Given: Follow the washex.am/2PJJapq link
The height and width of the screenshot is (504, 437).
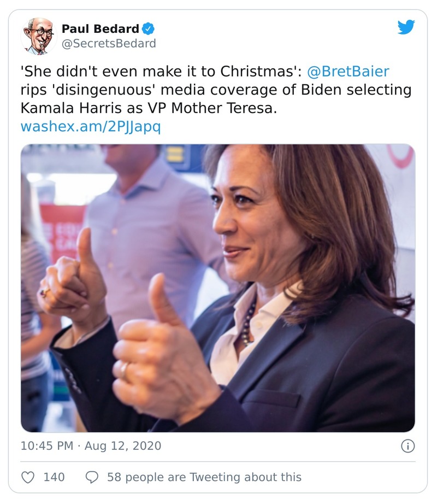Looking at the screenshot, I should [90, 126].
